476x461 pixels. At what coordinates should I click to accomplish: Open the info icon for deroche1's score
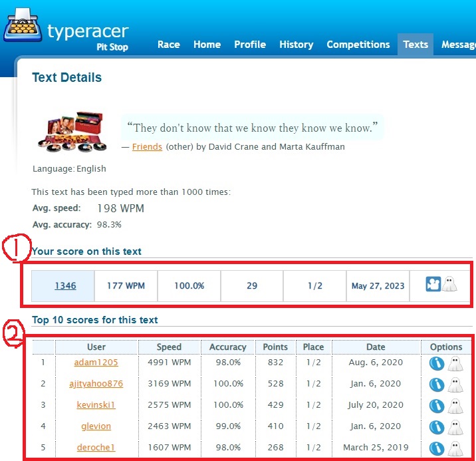(x=437, y=448)
